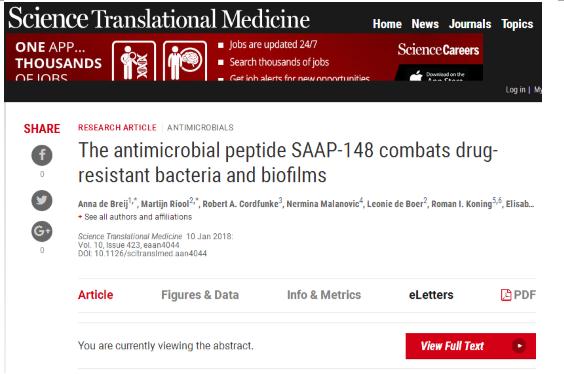Click the Science Careers logo
564x374 pixels.
(438, 50)
